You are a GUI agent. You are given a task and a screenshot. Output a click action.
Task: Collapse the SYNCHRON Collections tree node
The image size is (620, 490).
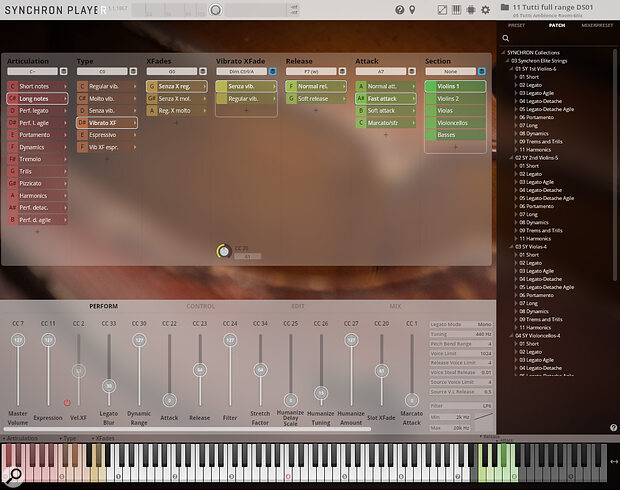(x=503, y=53)
